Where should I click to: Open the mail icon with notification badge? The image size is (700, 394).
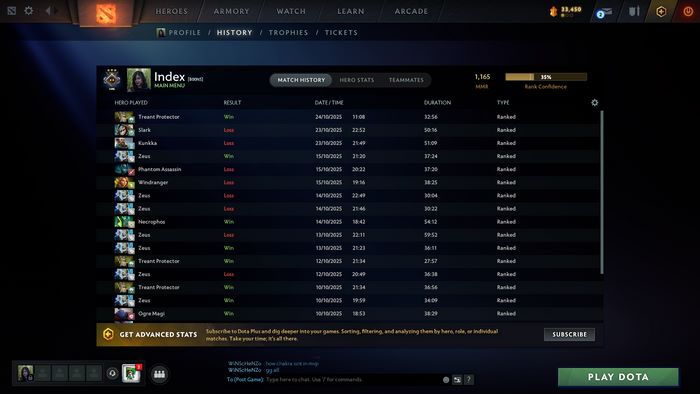click(604, 12)
